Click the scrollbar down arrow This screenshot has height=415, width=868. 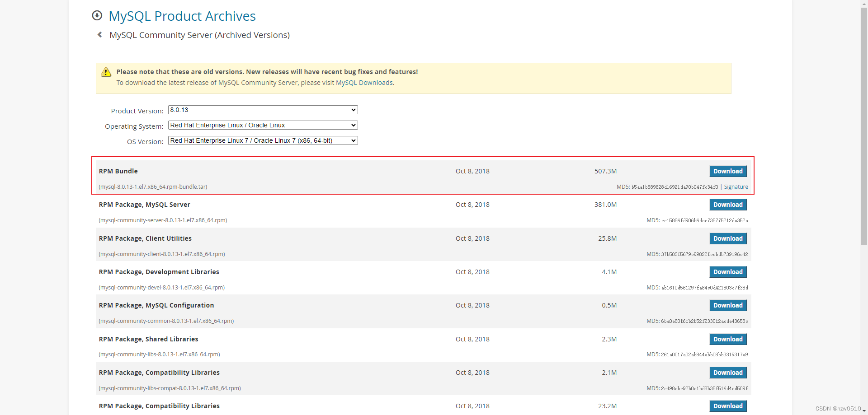pos(864,411)
